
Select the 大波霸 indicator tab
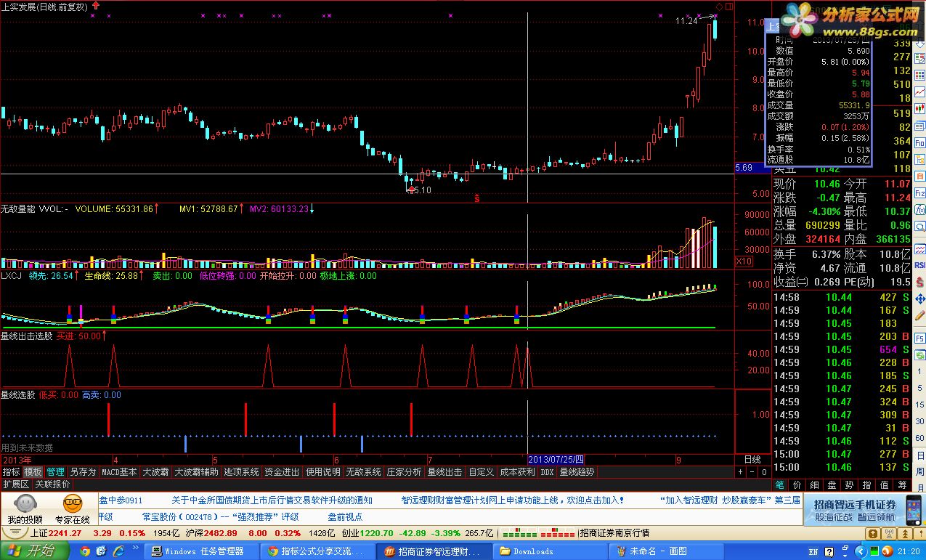(155, 472)
